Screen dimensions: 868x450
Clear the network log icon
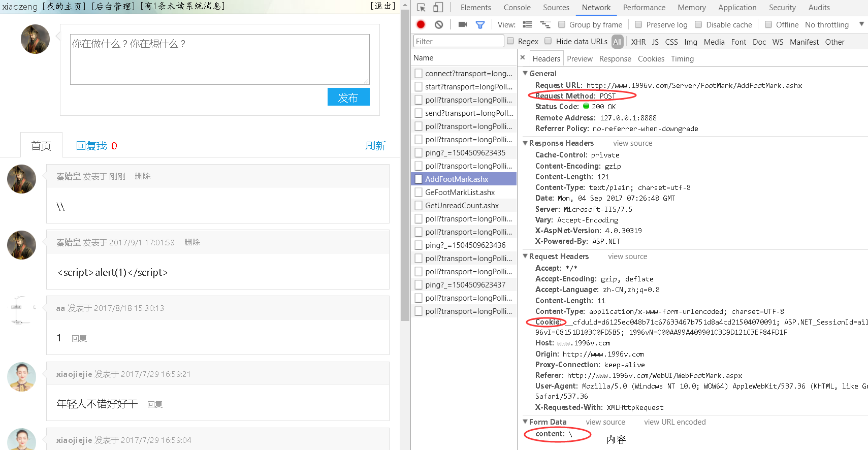439,24
